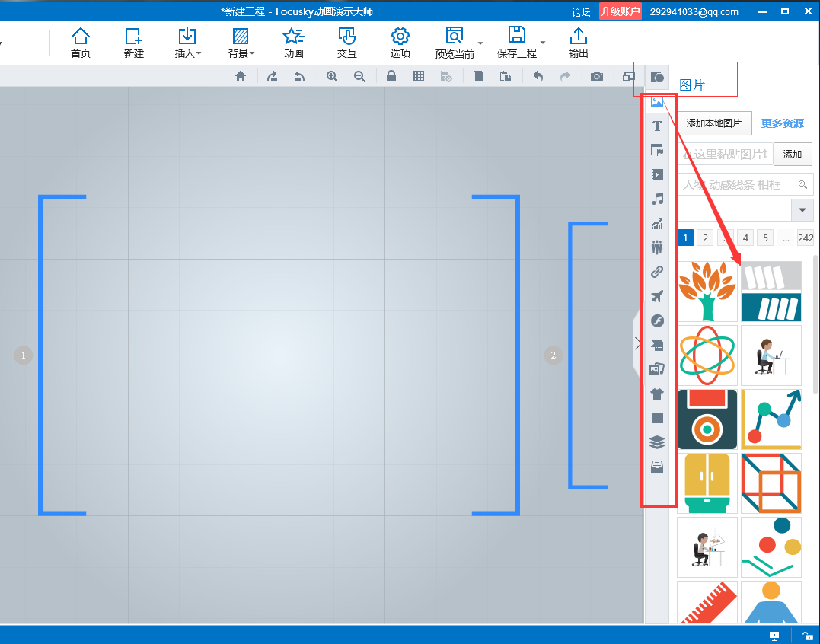Viewport: 820px width, 644px height.
Task: Click 输出 export icon
Action: pos(578,43)
